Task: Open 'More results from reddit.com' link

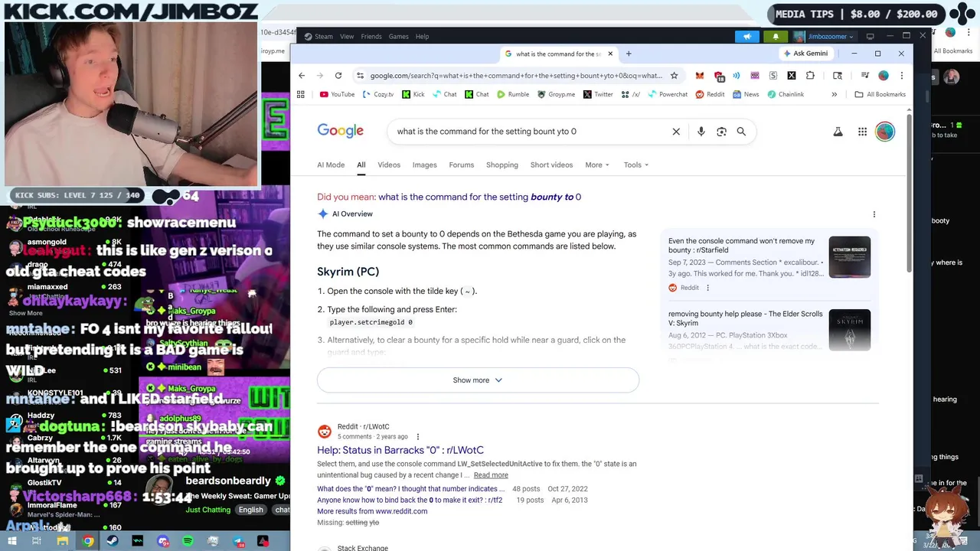Action: (x=372, y=511)
